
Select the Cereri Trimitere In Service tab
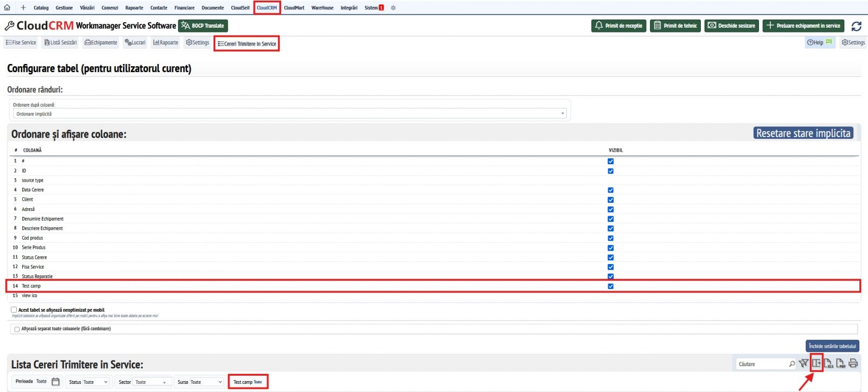pos(247,44)
